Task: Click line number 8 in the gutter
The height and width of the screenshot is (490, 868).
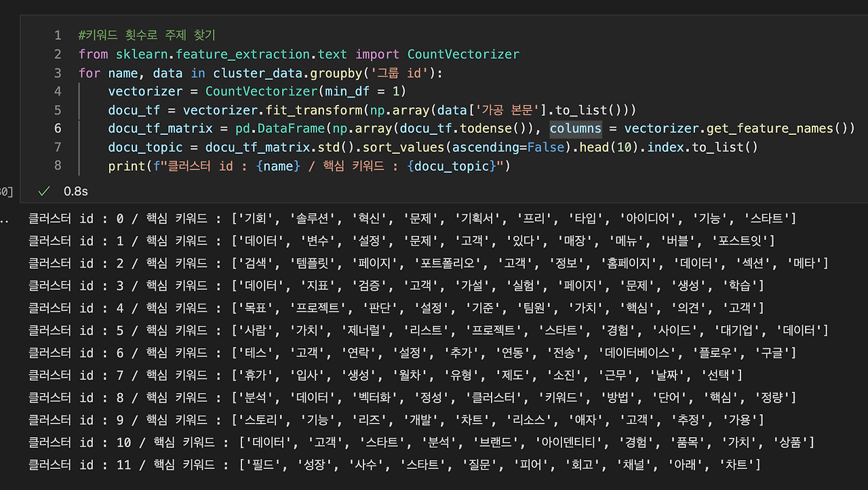Action: tap(58, 165)
